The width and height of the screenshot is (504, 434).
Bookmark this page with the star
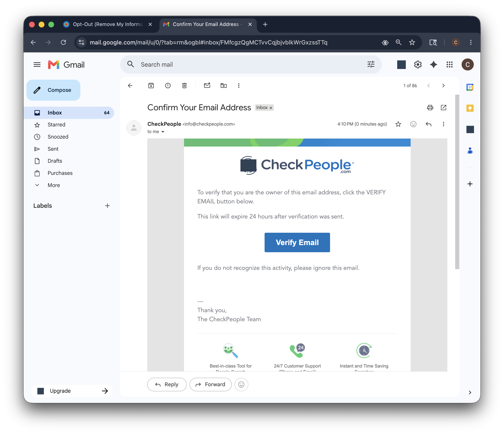tap(412, 43)
